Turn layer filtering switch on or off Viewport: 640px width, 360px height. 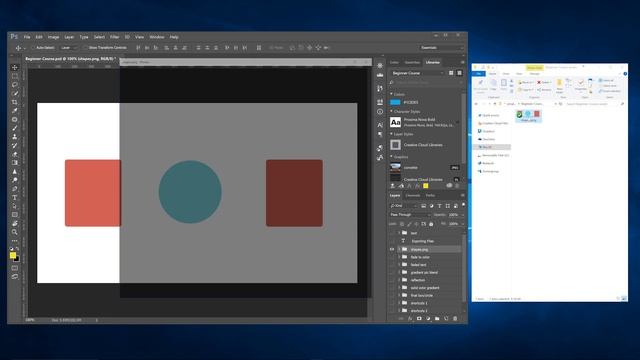pos(463,205)
